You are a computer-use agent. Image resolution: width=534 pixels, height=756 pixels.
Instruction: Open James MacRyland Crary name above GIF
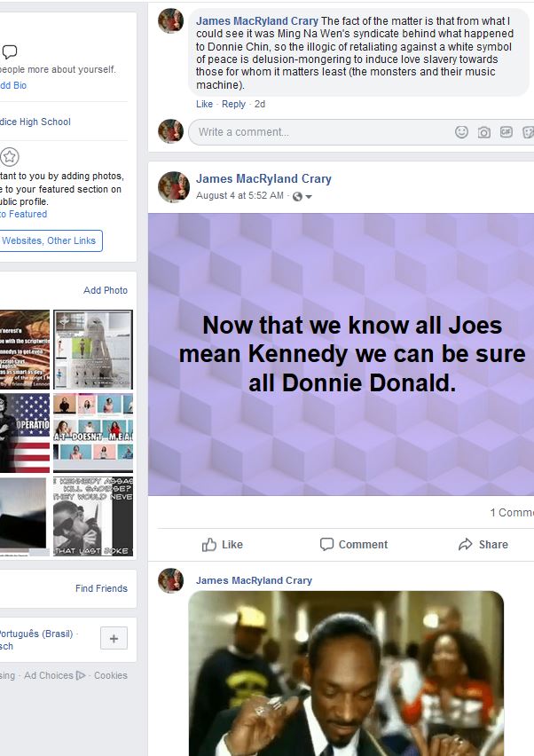coord(254,580)
